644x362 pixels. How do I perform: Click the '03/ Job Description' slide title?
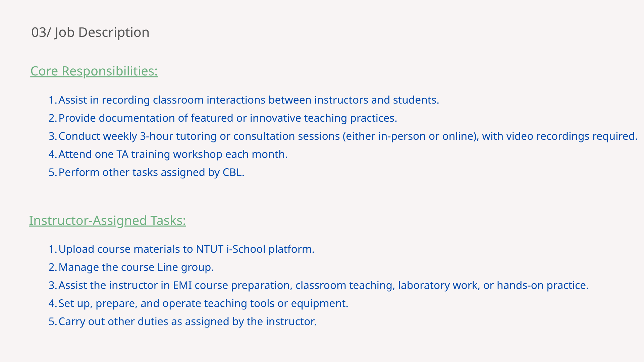pyautogui.click(x=90, y=33)
